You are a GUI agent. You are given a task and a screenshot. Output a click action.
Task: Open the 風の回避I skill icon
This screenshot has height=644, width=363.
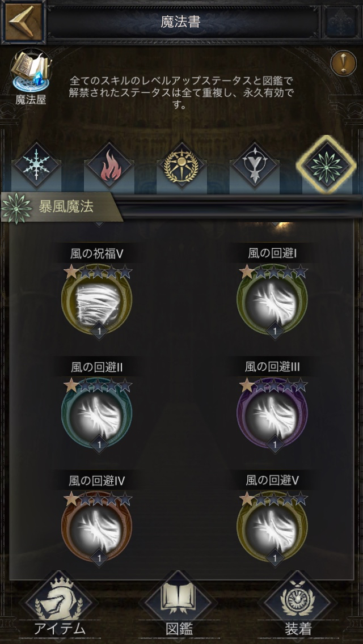point(273,299)
